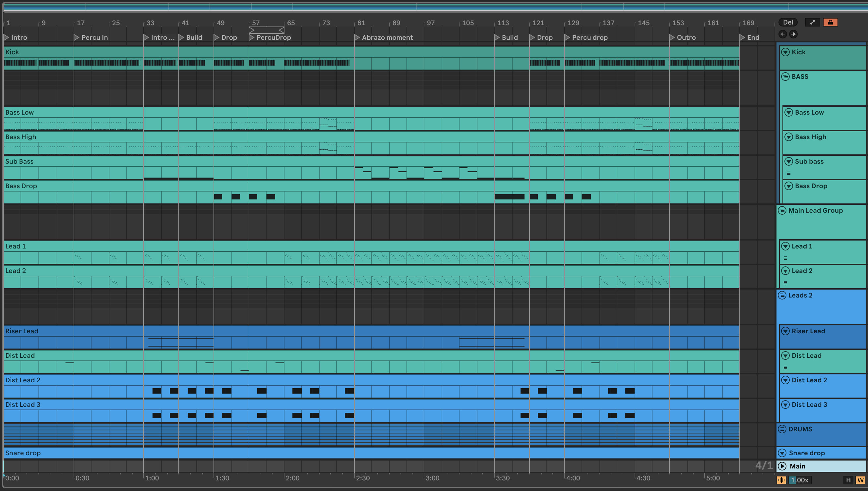Image resolution: width=868 pixels, height=491 pixels.
Task: Jump to next locator with right arrow
Action: [793, 34]
